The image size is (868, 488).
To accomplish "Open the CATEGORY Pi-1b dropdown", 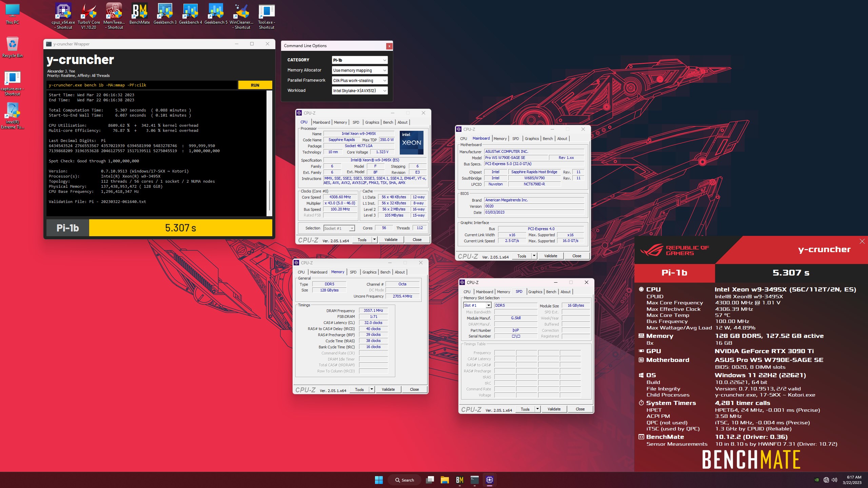I will pyautogui.click(x=360, y=60).
